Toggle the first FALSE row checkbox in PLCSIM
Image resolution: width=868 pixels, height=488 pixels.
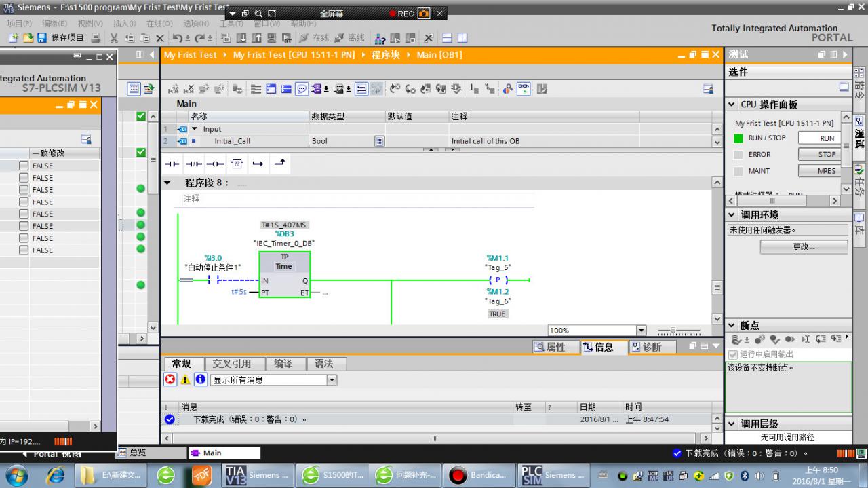pos(24,166)
